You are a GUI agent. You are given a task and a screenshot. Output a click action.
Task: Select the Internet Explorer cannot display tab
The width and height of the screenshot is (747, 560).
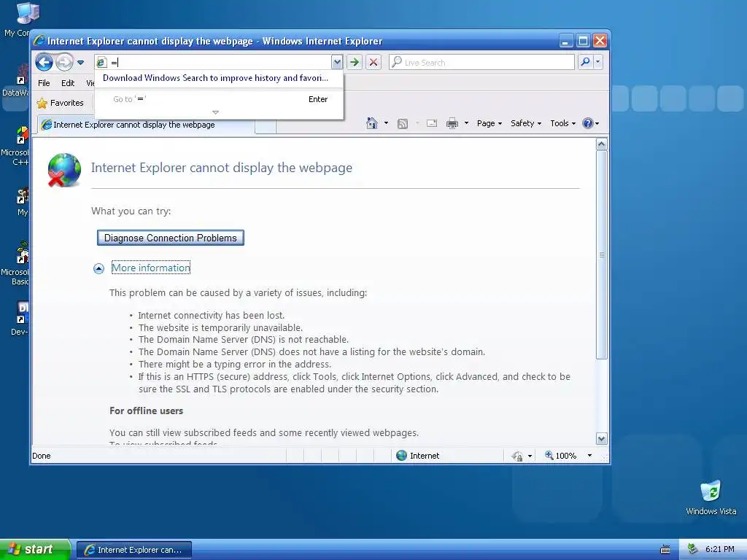click(x=146, y=125)
